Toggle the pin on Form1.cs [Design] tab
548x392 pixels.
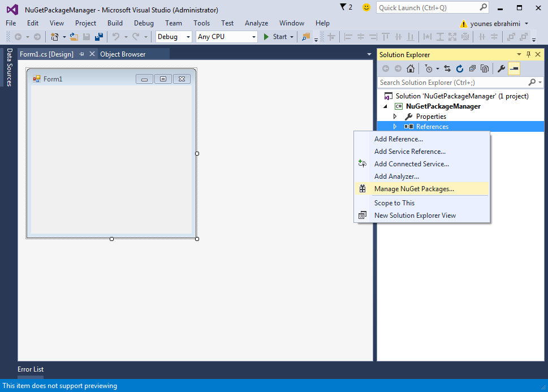[x=81, y=54]
